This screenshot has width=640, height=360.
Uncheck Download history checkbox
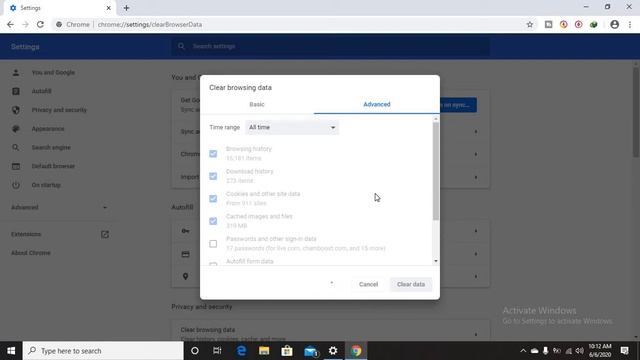pyautogui.click(x=213, y=176)
